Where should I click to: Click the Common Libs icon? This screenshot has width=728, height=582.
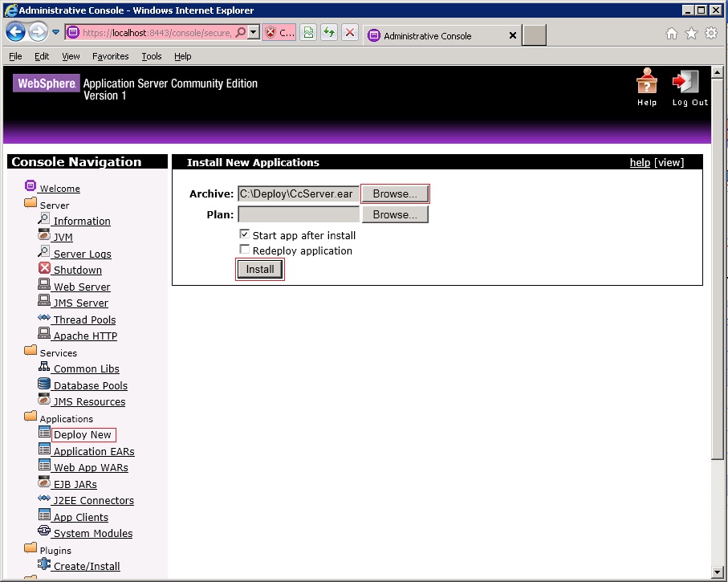[x=44, y=367]
